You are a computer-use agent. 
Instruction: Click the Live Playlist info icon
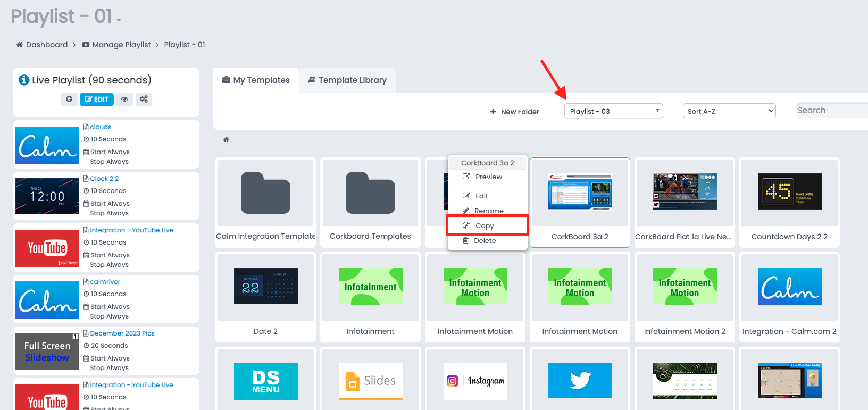tap(24, 80)
